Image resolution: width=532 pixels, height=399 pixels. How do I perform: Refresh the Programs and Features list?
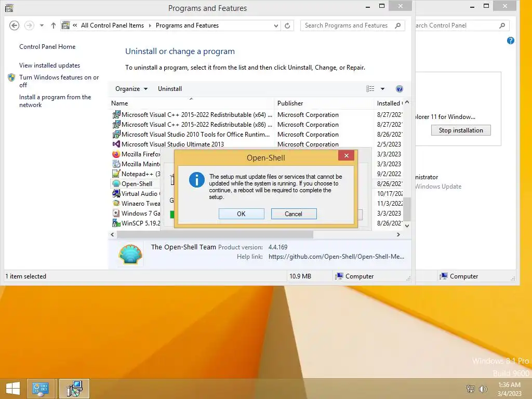(x=287, y=25)
